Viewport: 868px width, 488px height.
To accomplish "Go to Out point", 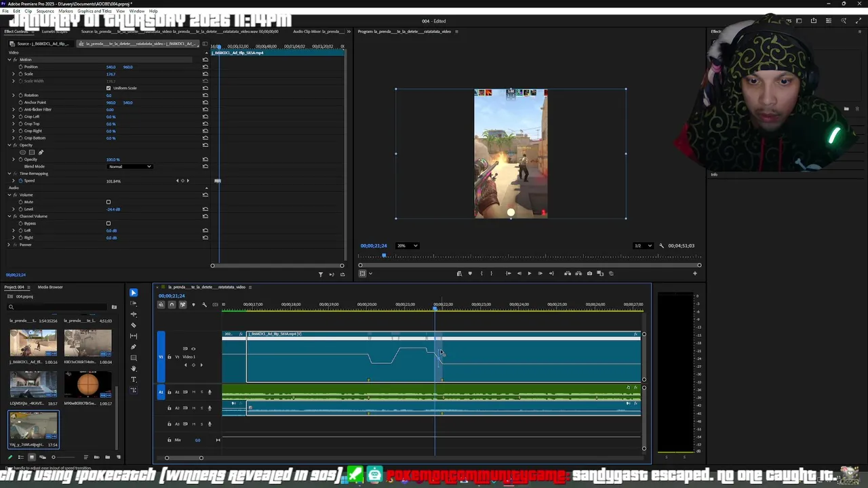I will (551, 273).
